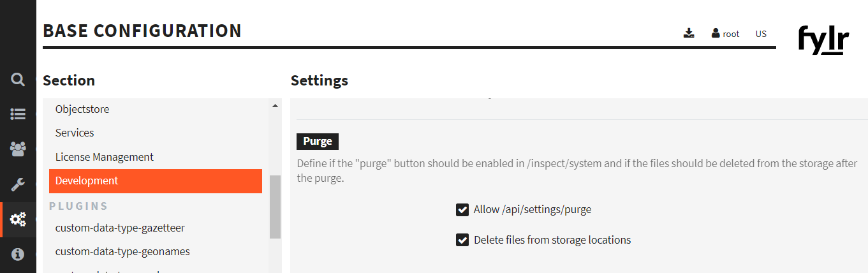Select Services section
Image resolution: width=868 pixels, height=273 pixels.
[75, 133]
